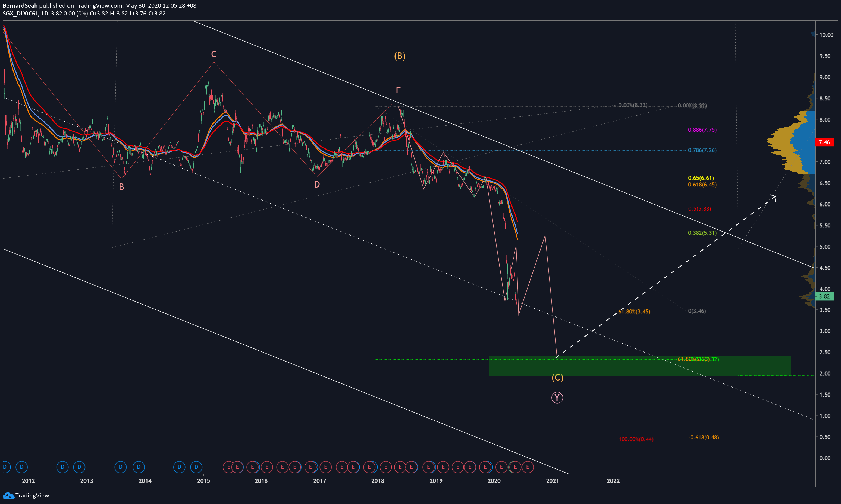
Task: Click the 5.00 price axis label
Action: (825, 246)
